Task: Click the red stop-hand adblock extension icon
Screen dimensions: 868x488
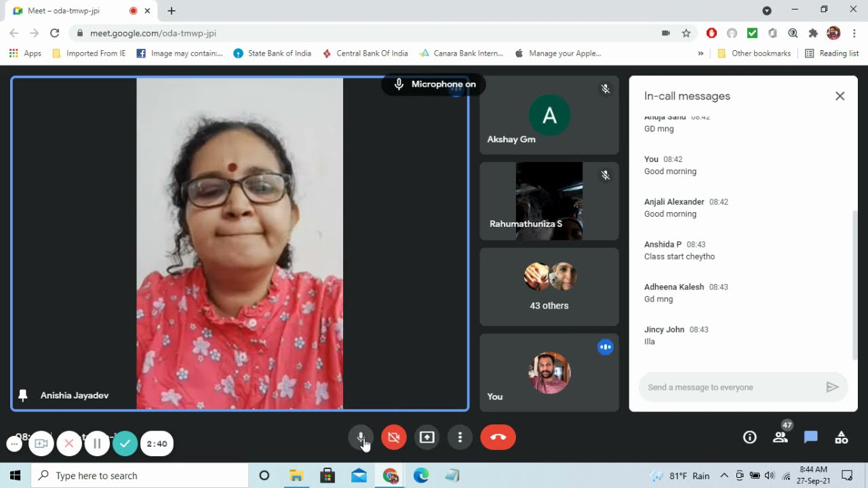Action: pyautogui.click(x=711, y=33)
